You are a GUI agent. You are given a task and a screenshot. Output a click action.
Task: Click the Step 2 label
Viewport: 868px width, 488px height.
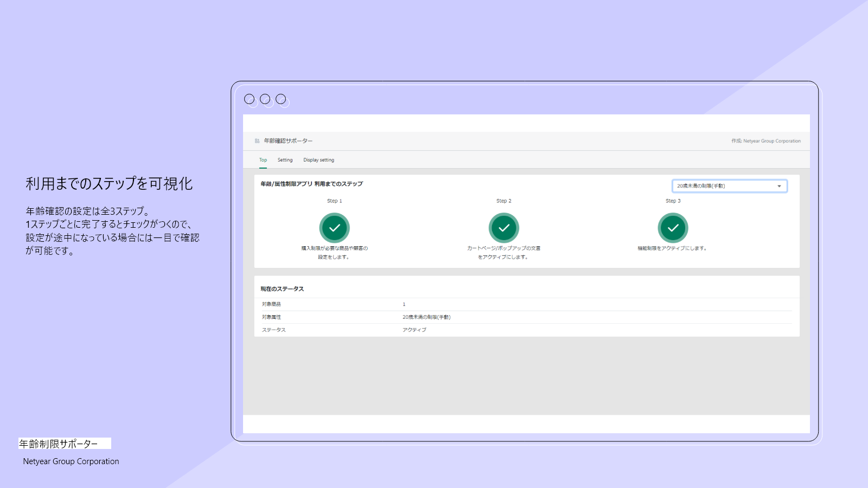pos(504,201)
